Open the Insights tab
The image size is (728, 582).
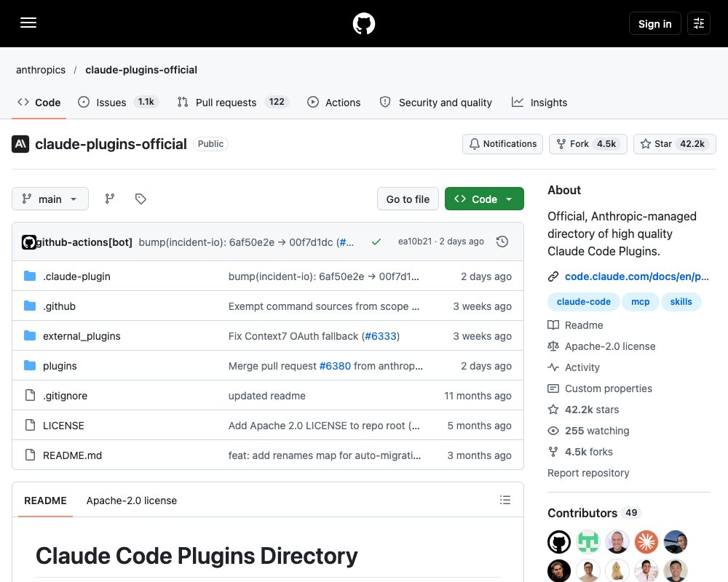pos(539,102)
